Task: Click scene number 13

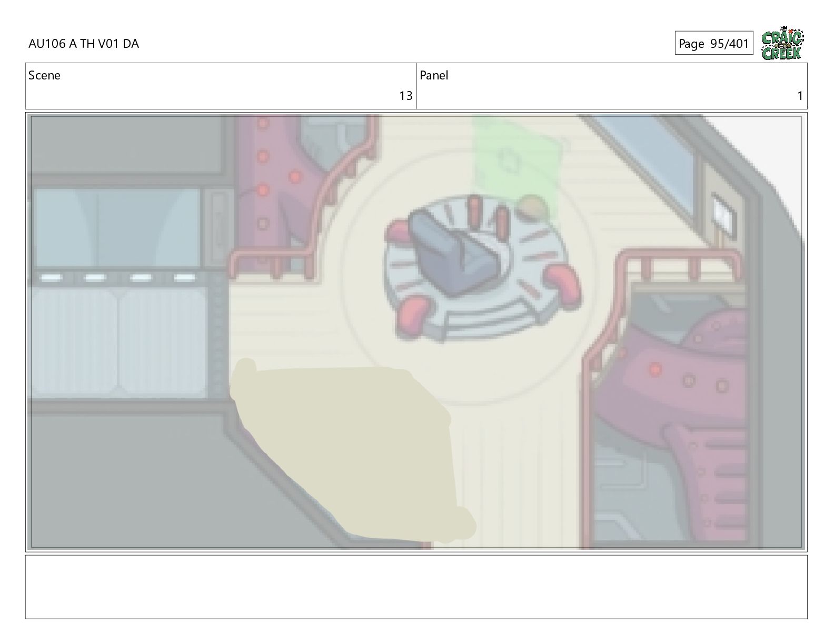Action: (x=406, y=96)
